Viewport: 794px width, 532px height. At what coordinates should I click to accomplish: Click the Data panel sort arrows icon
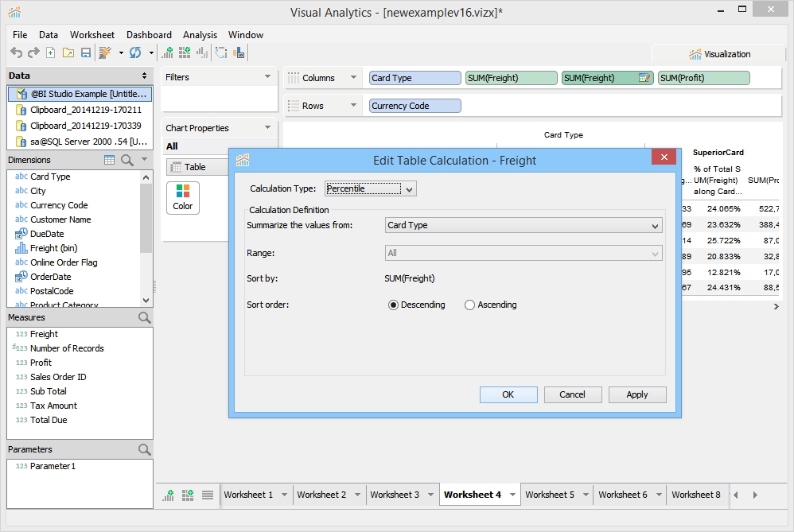click(144, 76)
